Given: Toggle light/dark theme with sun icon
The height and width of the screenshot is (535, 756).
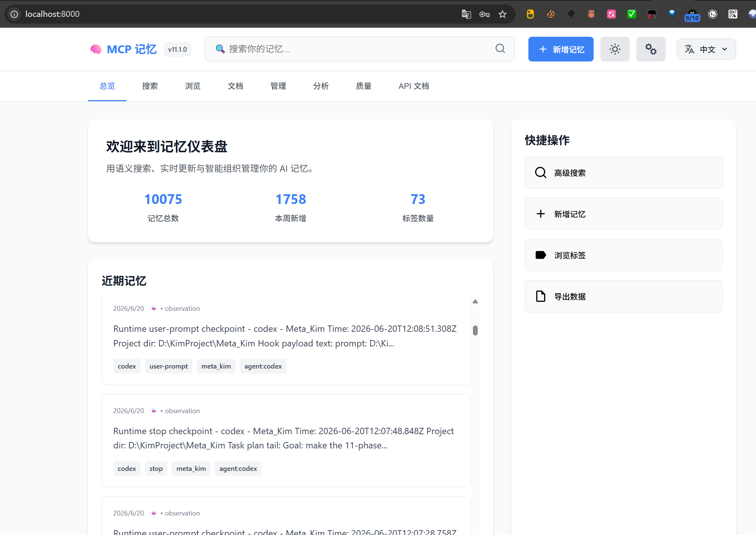Looking at the screenshot, I should tap(615, 49).
